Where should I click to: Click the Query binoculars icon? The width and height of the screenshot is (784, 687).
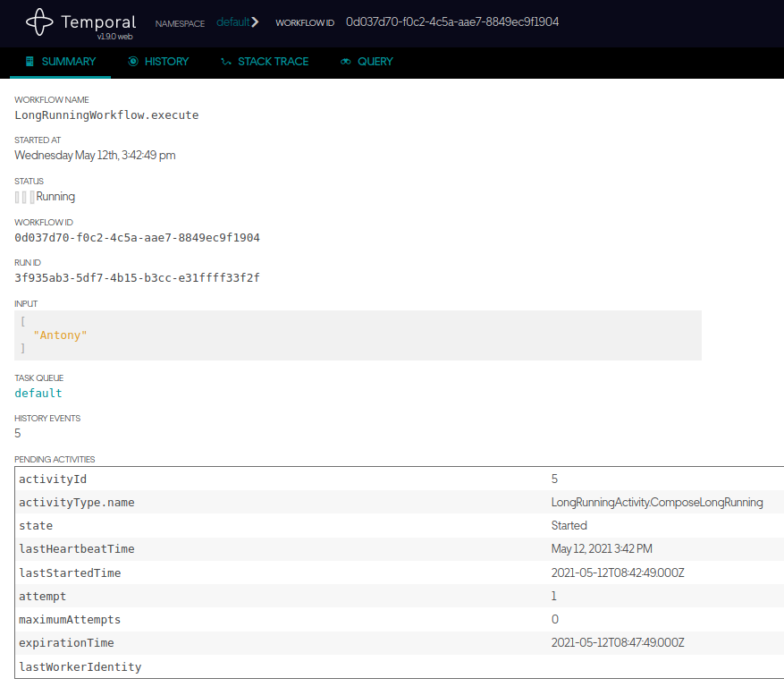(345, 62)
